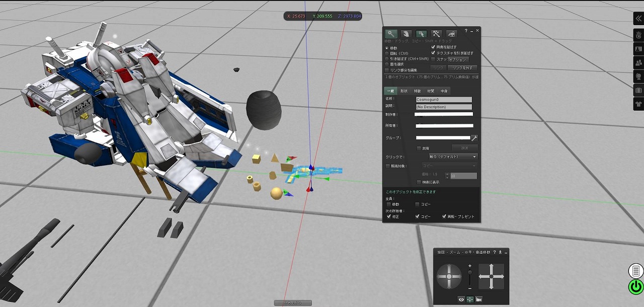Select the Create magic wand tool

436,34
